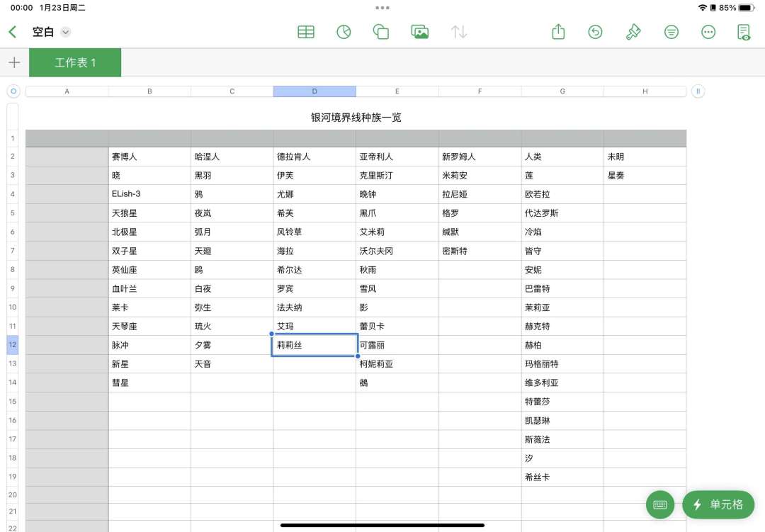Select row 12 header
Image resolution: width=765 pixels, height=532 pixels.
(13, 344)
